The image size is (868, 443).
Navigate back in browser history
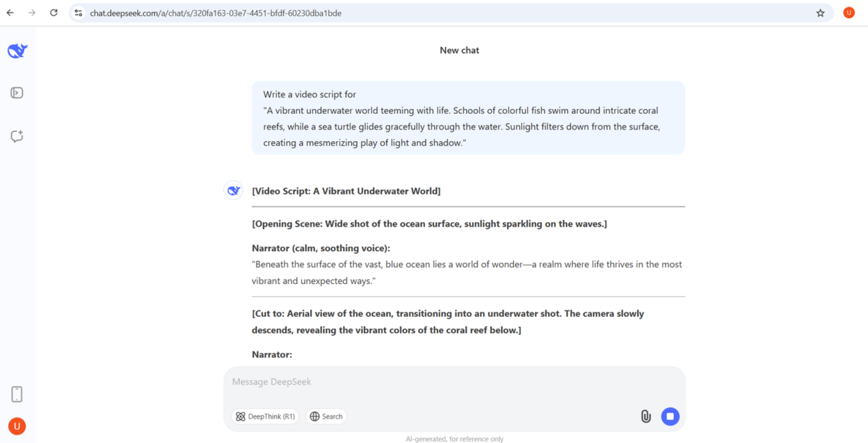coord(10,12)
